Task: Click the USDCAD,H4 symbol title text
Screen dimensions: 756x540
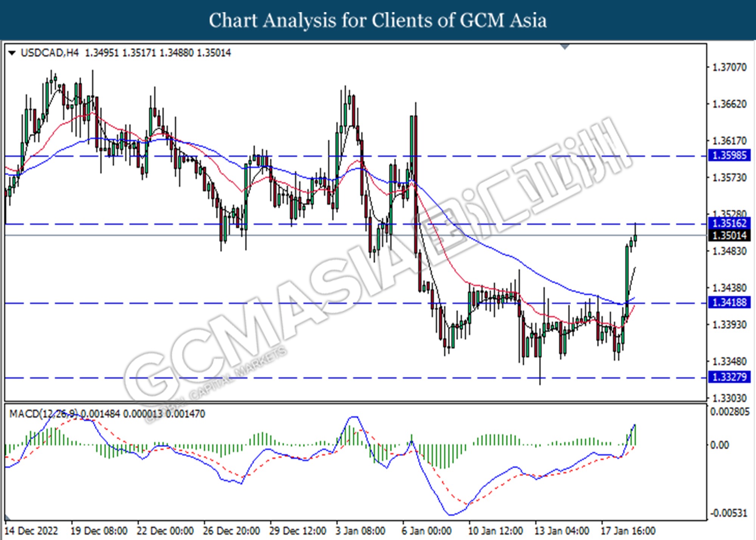Action: pos(50,53)
